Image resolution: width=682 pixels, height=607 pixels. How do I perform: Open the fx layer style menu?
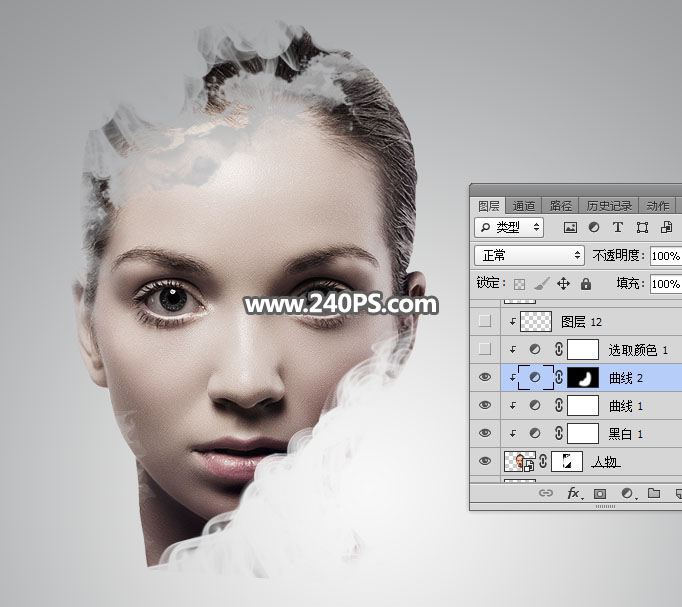(x=574, y=494)
